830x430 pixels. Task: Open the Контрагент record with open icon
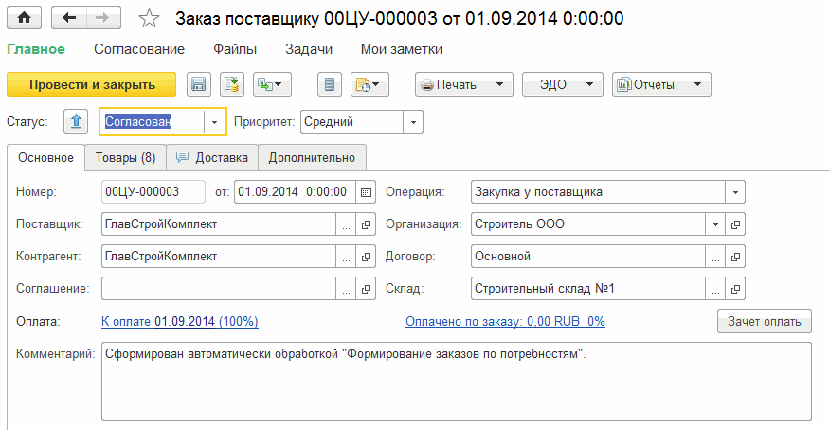(365, 256)
